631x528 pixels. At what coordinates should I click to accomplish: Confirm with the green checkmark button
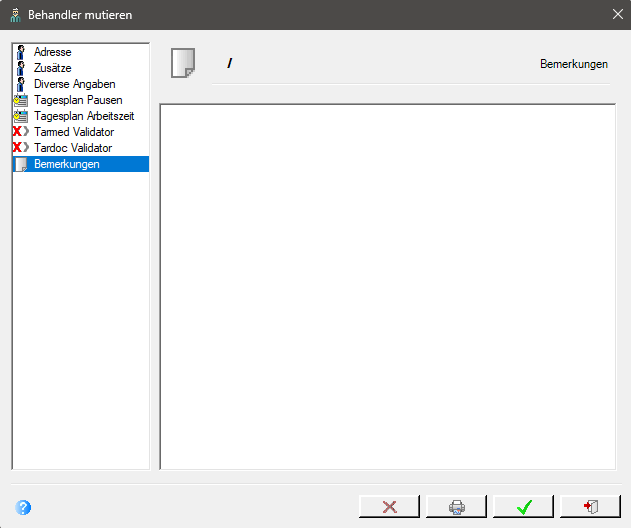click(x=524, y=507)
